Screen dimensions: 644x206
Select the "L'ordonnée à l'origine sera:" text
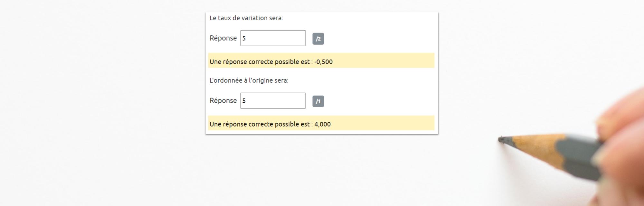(249, 80)
